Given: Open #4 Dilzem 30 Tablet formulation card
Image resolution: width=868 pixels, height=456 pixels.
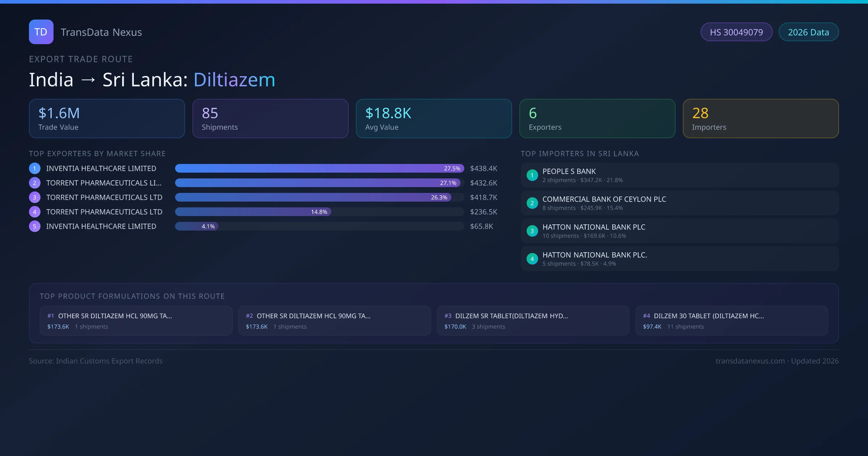Looking at the screenshot, I should click(x=731, y=321).
